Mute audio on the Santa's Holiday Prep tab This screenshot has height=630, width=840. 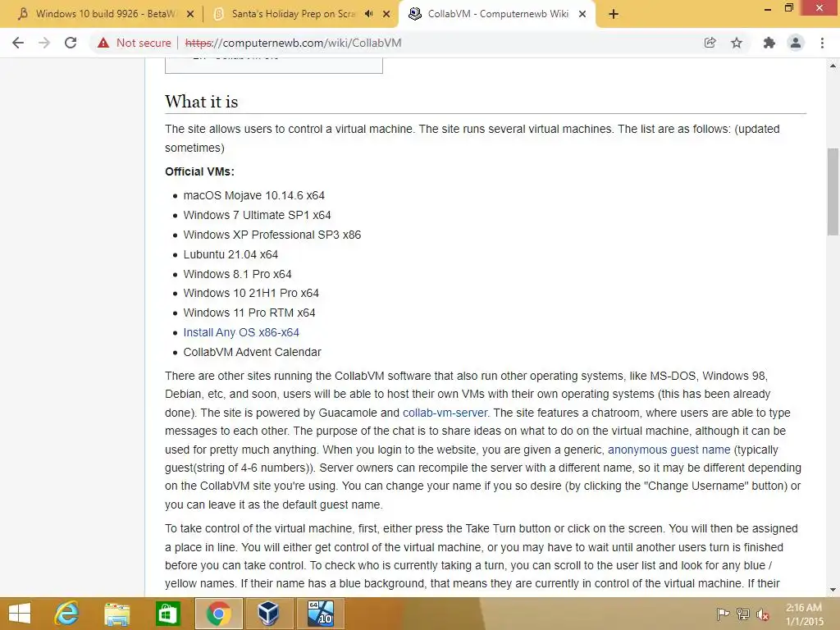click(368, 14)
